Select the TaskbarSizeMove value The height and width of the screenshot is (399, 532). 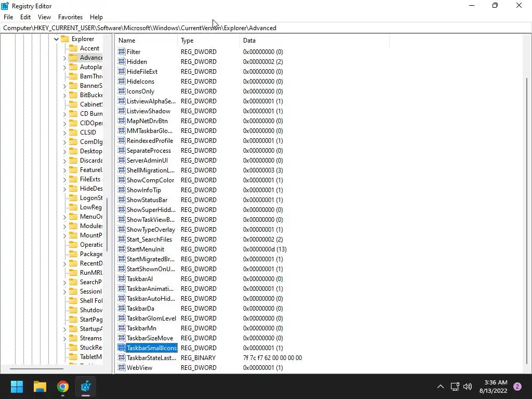click(150, 338)
